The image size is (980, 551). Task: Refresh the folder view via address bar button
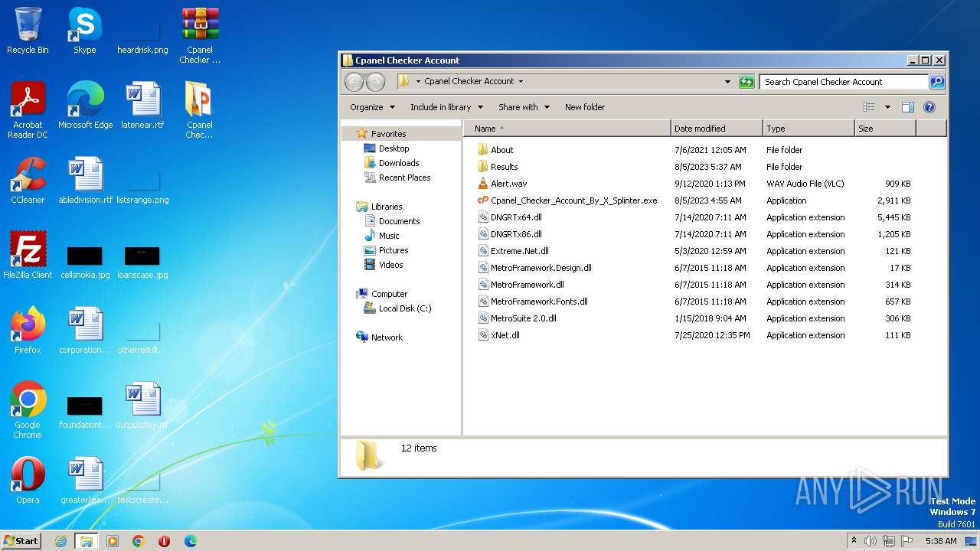pos(746,82)
